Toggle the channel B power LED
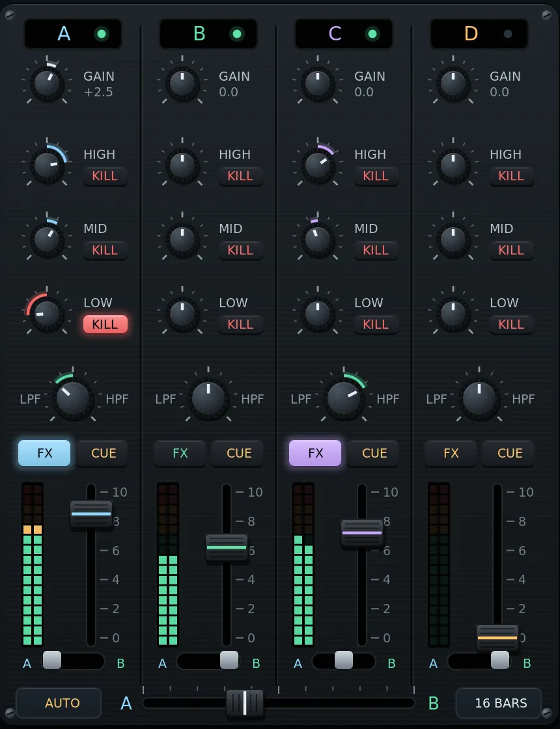560x729 pixels. [237, 34]
